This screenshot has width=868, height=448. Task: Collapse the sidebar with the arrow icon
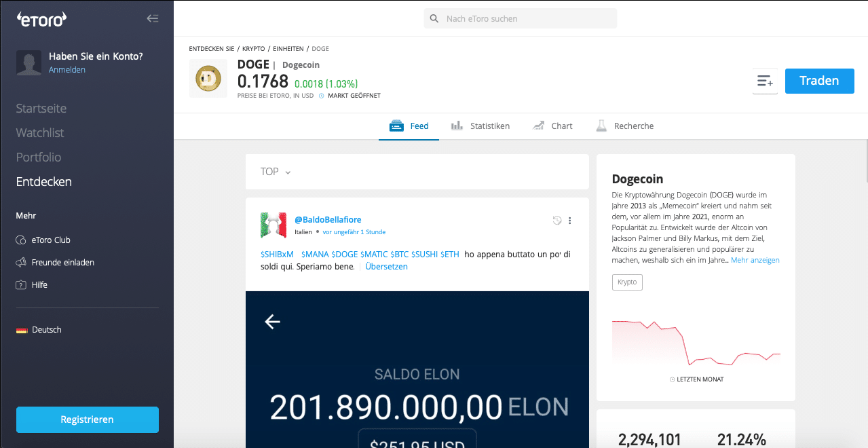[x=153, y=19]
